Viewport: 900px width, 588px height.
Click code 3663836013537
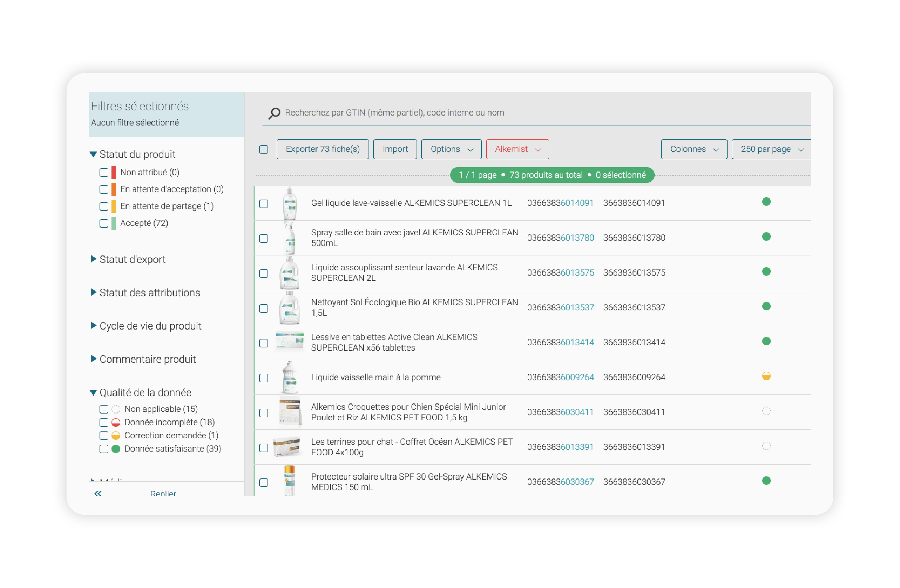[x=634, y=308]
